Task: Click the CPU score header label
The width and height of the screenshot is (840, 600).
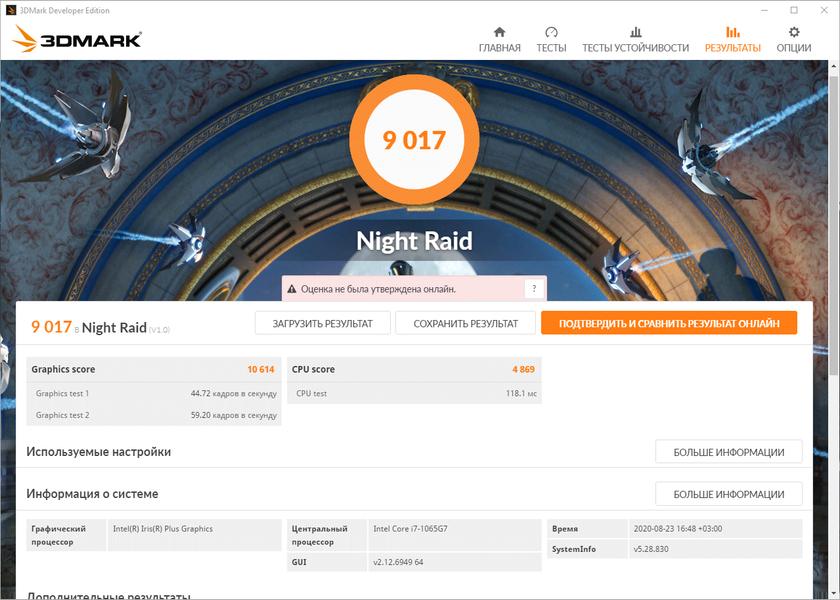Action: click(x=313, y=369)
